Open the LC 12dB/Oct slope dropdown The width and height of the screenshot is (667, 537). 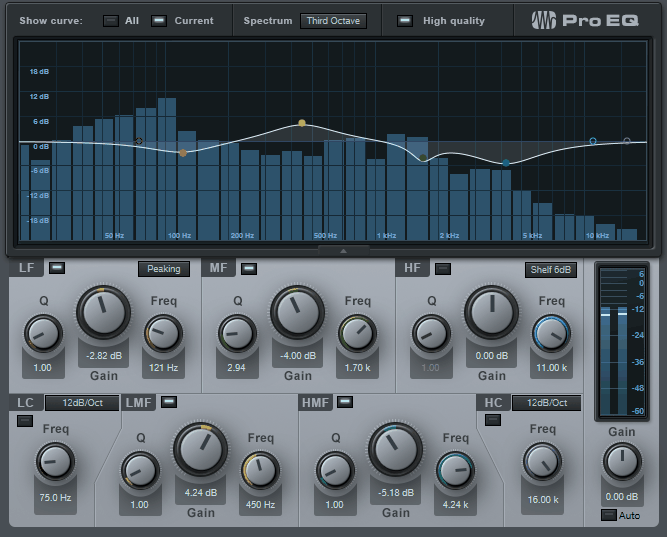point(82,403)
